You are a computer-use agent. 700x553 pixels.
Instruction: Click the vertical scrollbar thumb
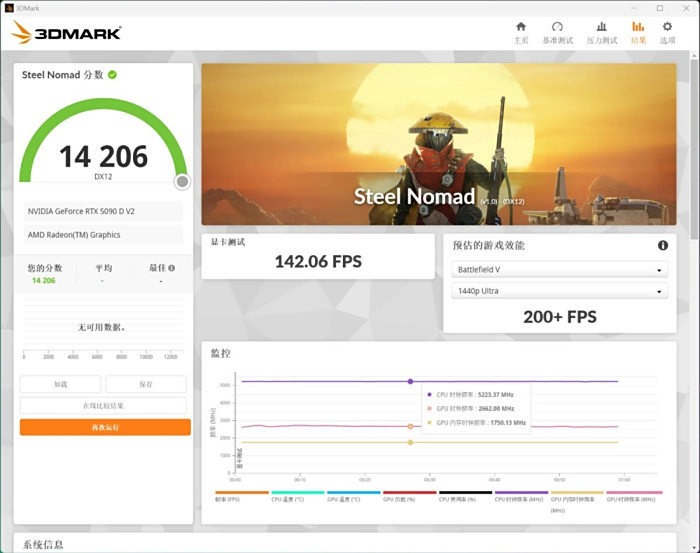click(x=694, y=150)
